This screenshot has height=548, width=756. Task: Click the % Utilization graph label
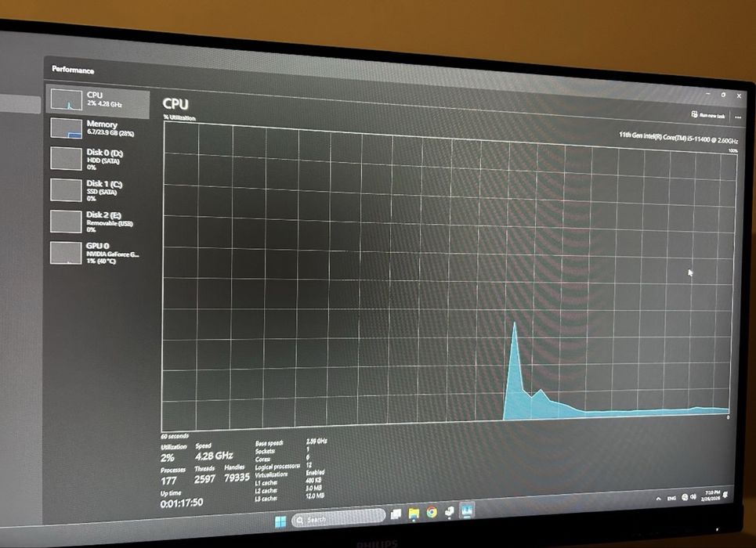[179, 117]
